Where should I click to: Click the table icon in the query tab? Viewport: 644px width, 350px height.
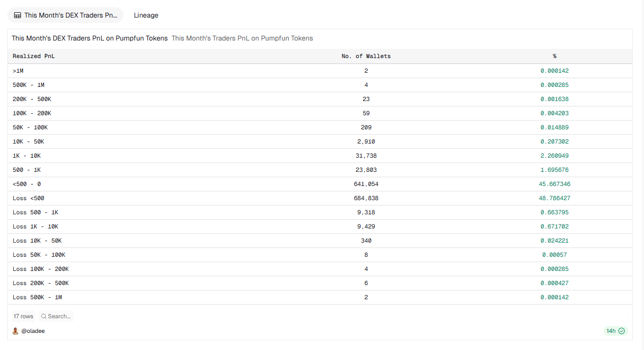tap(18, 15)
